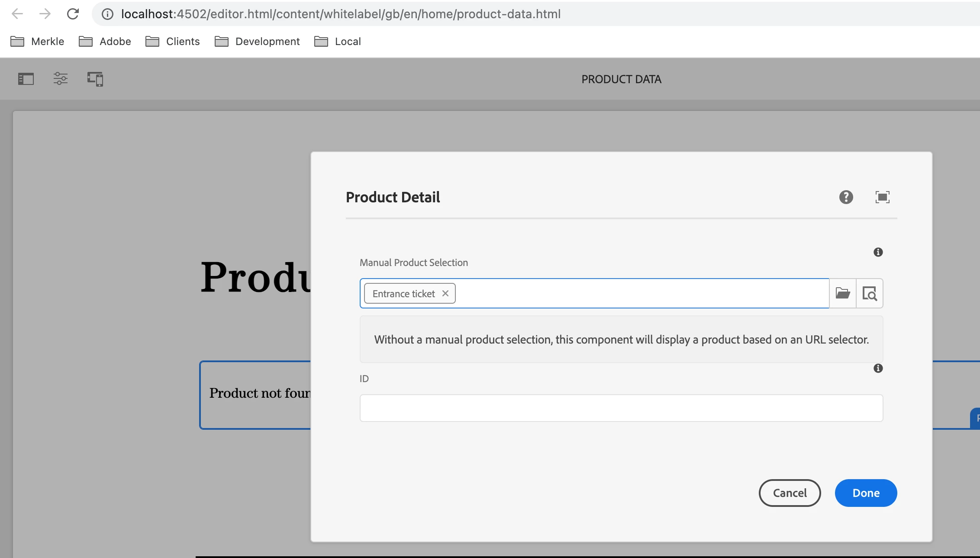Focus the Manual Product Selection input
Viewport: 980px width, 558px height.
point(641,293)
